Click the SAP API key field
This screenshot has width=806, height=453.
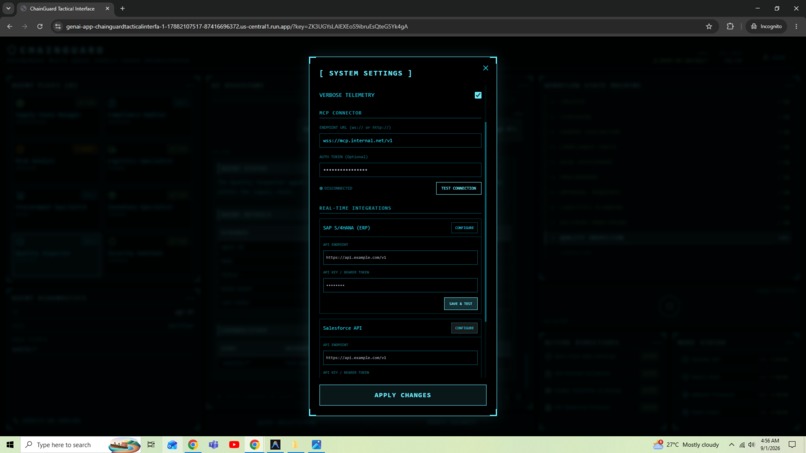[x=400, y=285]
